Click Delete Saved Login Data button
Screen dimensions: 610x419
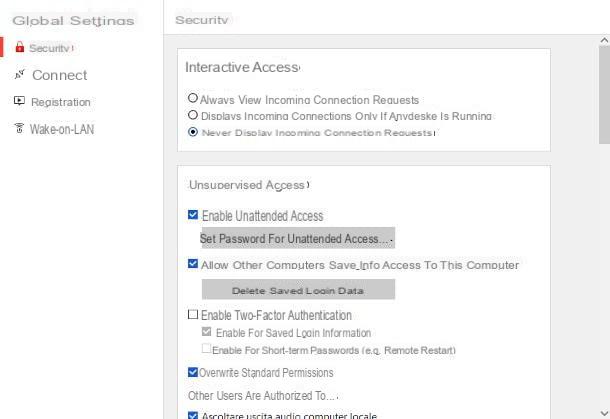tap(298, 289)
